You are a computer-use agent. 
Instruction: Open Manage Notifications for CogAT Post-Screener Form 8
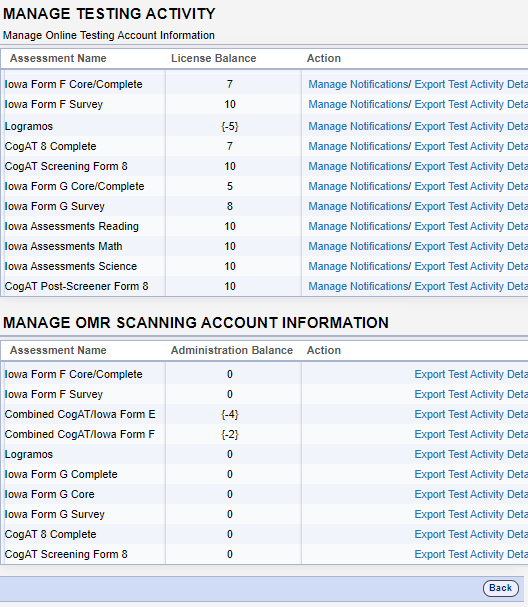coord(359,286)
